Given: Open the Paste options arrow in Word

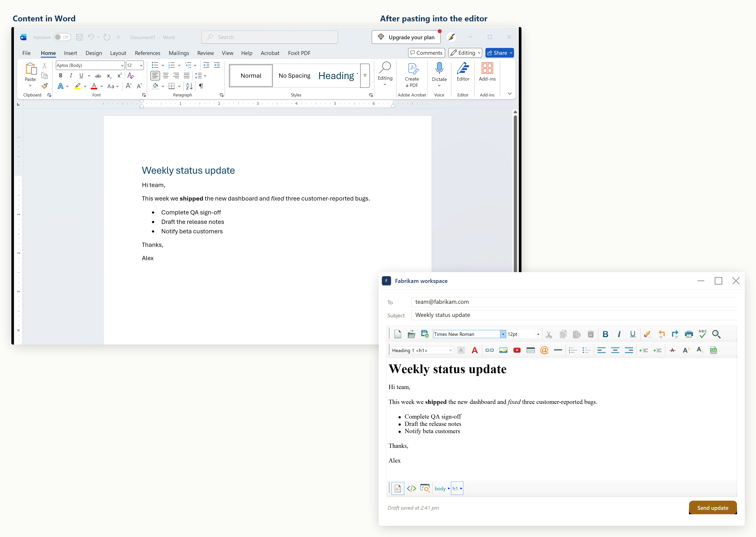Looking at the screenshot, I should (30, 86).
